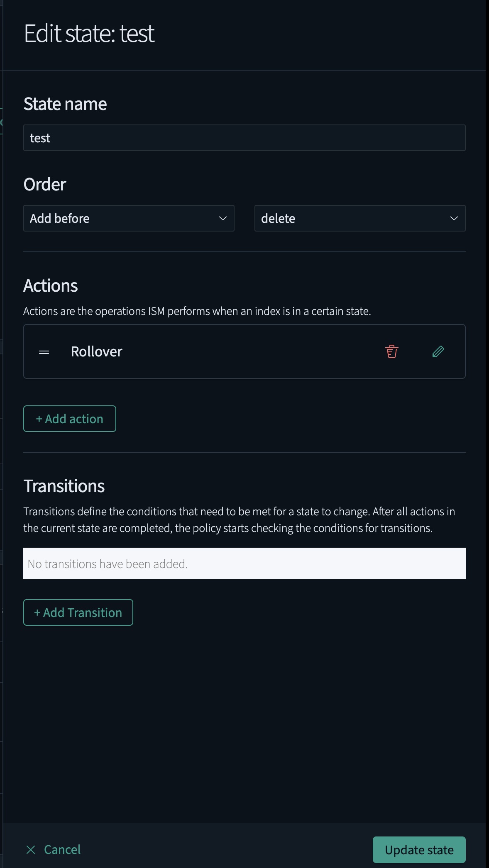Click the X icon beside Cancel

click(31, 849)
